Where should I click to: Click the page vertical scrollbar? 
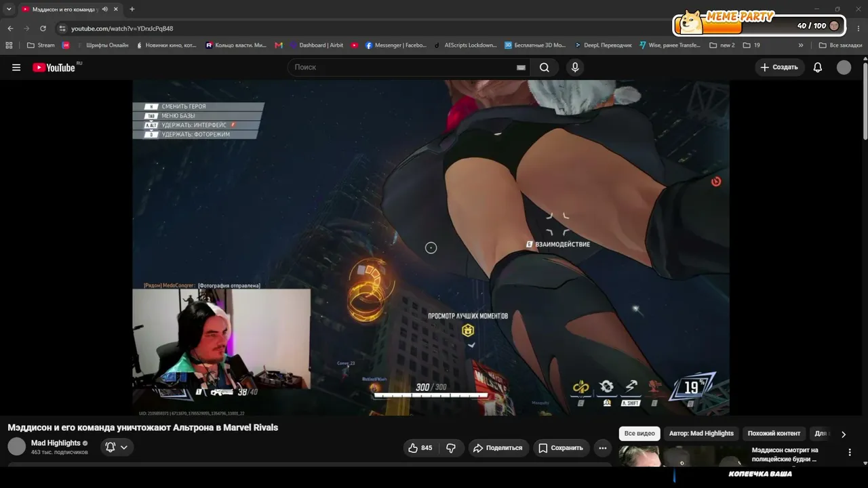pos(865,102)
